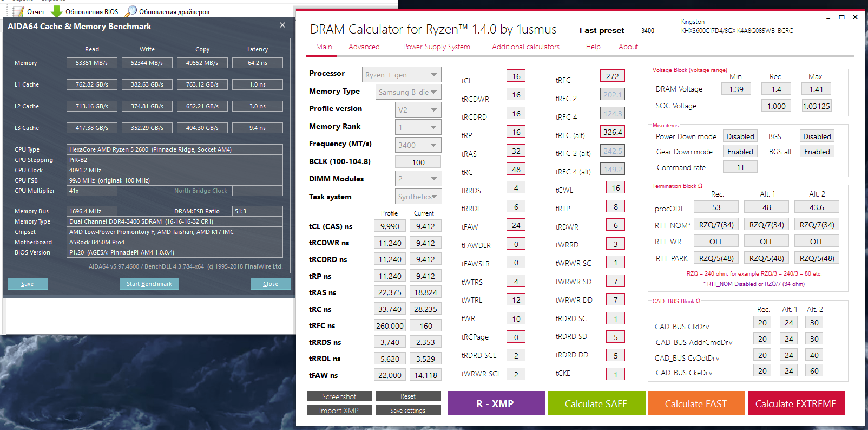Image resolution: width=868 pixels, height=430 pixels.
Task: Expand the Memory Type dropdown showing Samsung B-die
Action: point(408,92)
